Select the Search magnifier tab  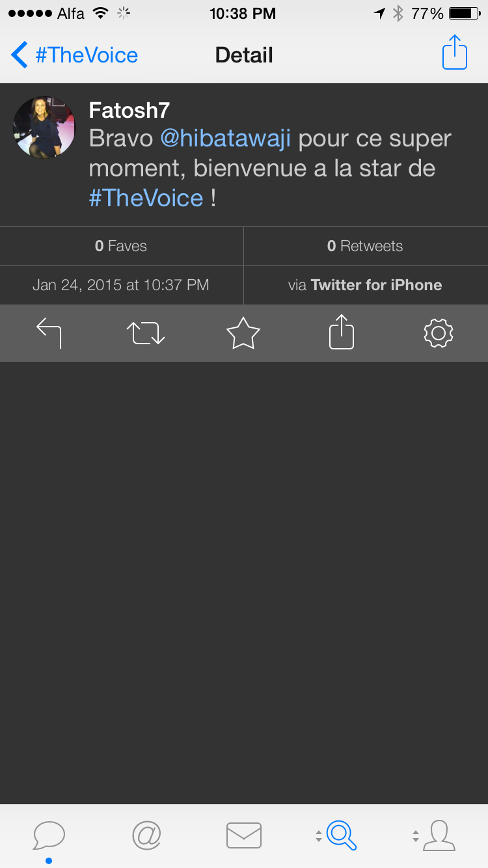click(341, 835)
